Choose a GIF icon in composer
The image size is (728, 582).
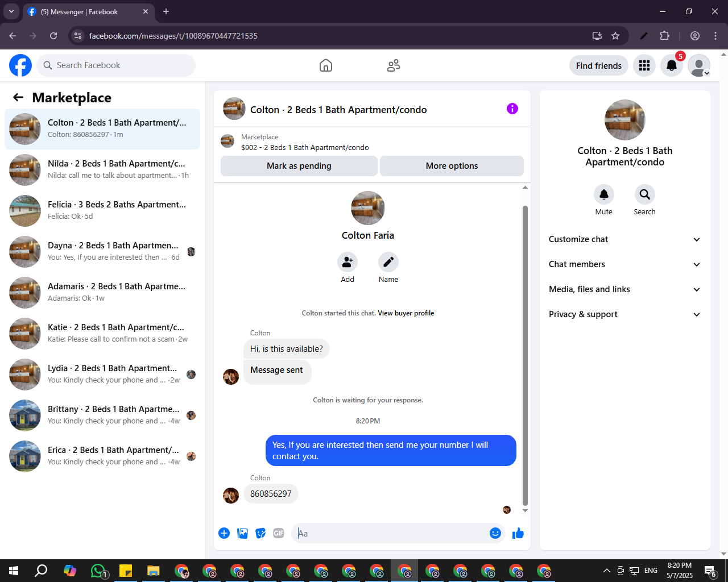coord(279,533)
